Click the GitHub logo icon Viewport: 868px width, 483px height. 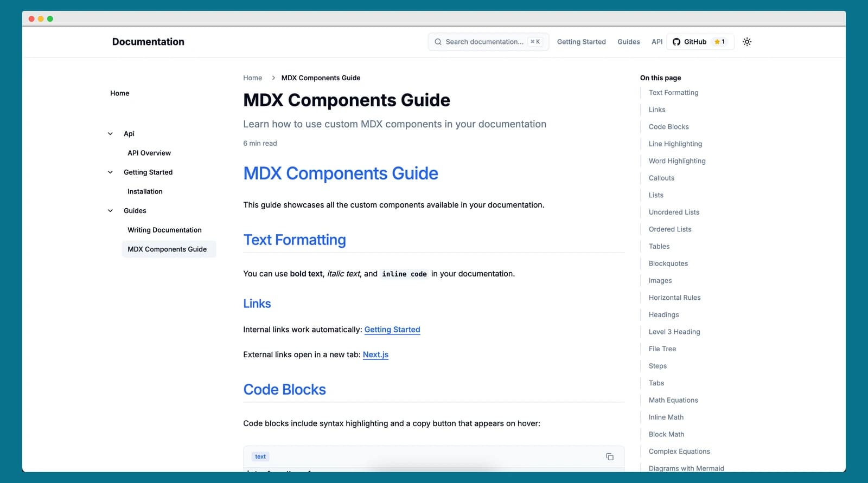click(x=676, y=42)
